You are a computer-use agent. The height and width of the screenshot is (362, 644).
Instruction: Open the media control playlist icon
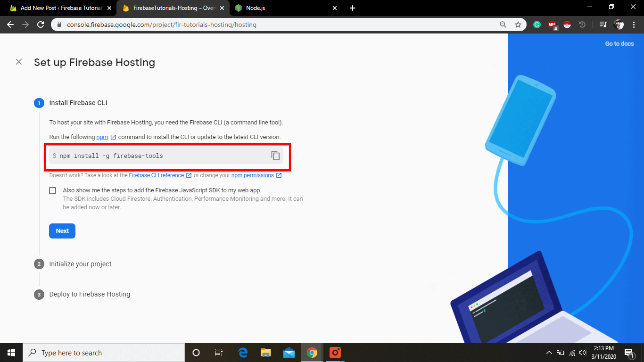(603, 25)
